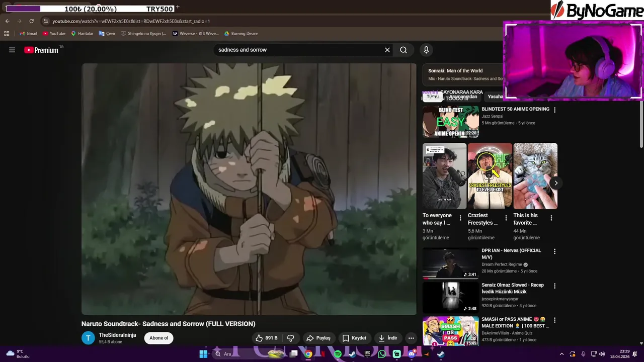Go to the YouTube Premium home logo
The width and height of the screenshot is (644, 362).
(x=41, y=50)
